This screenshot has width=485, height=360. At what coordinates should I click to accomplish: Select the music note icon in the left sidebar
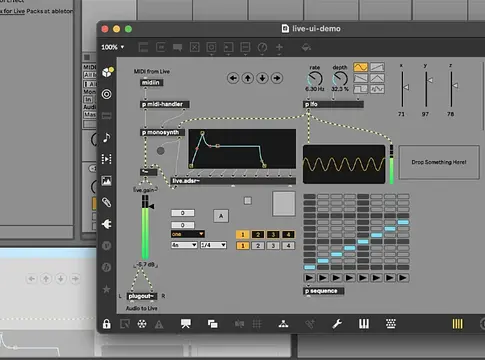107,137
